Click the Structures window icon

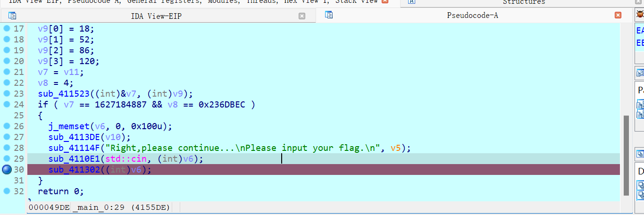(411, 2)
